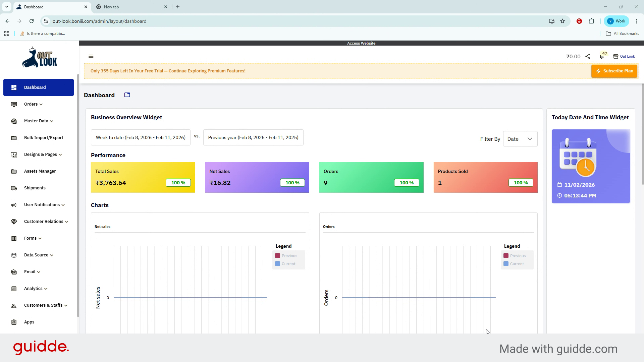Open Apps from sidebar
This screenshot has height=362, width=644.
(x=29, y=322)
